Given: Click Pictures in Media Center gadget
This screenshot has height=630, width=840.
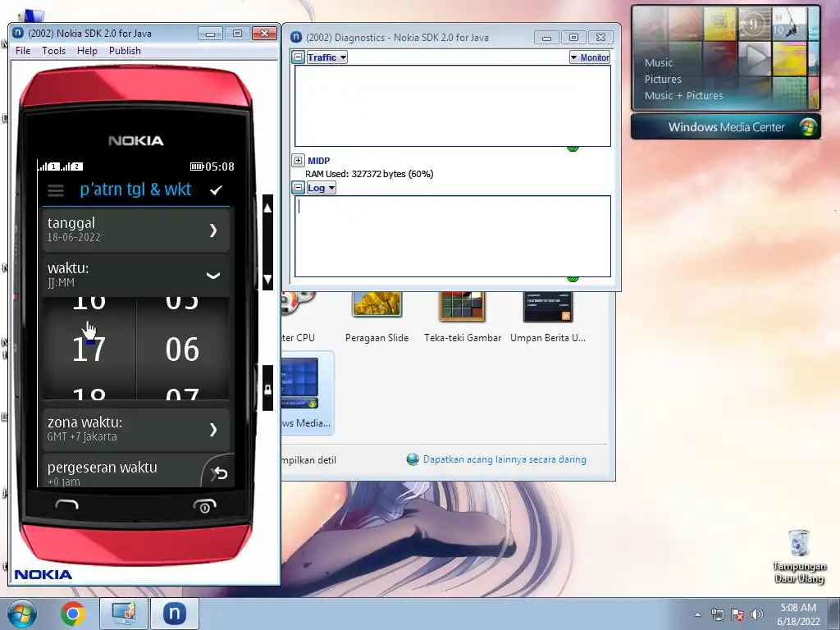Looking at the screenshot, I should [x=663, y=80].
